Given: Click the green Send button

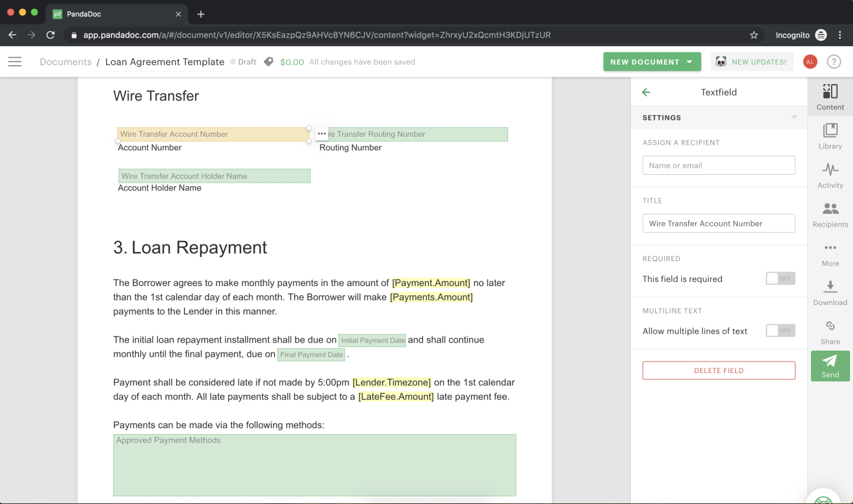Looking at the screenshot, I should [830, 366].
